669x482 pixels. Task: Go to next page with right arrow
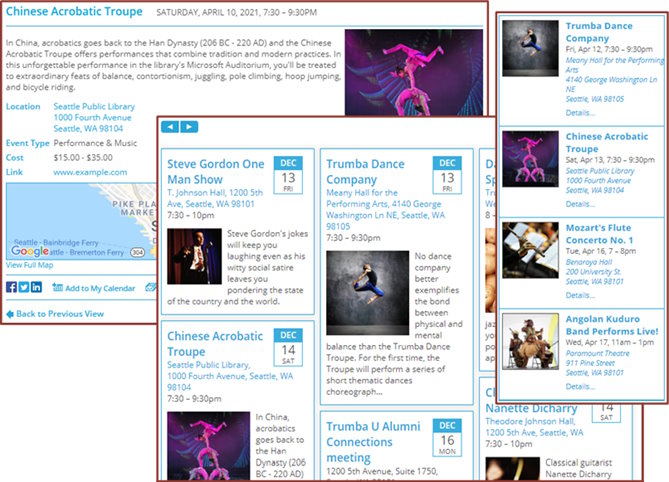(189, 127)
